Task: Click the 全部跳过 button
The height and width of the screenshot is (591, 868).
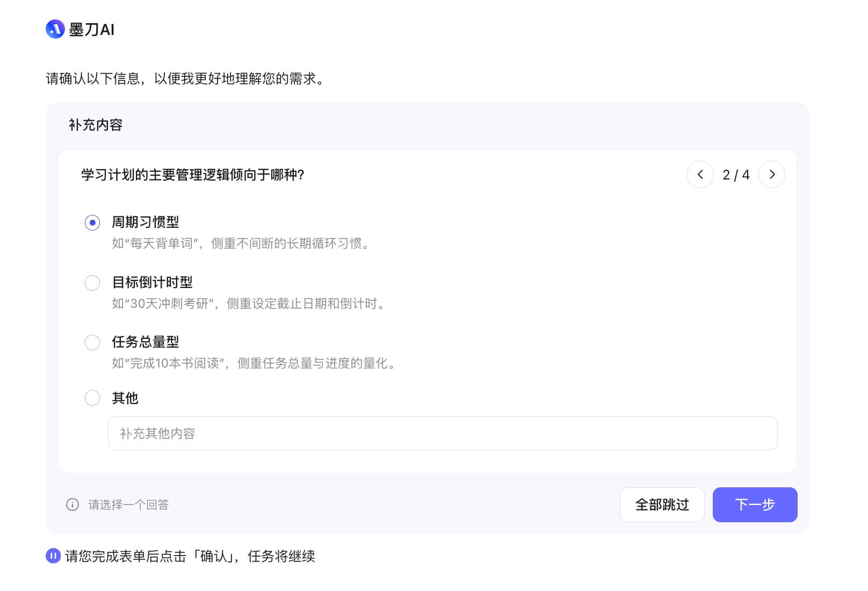Action: click(x=662, y=504)
